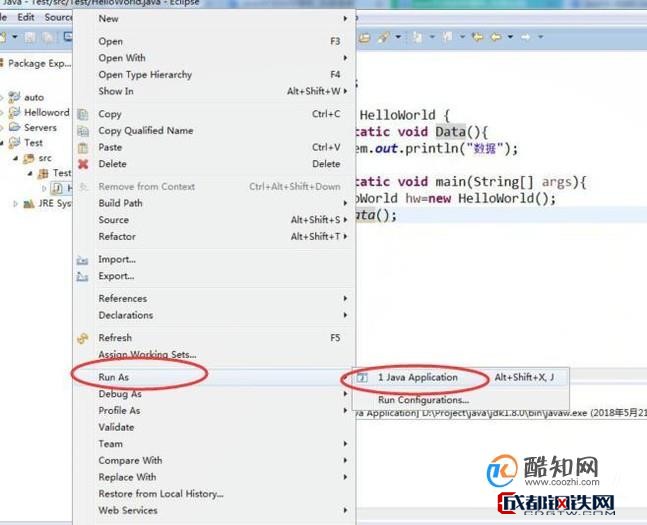The image size is (647, 525).
Task: Click the Export icon in context menu
Action: 83,277
